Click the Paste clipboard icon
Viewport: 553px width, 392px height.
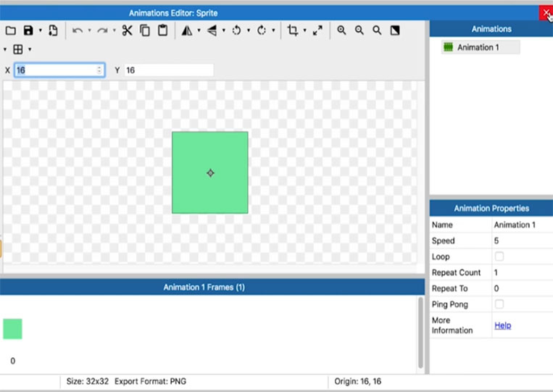coord(163,30)
